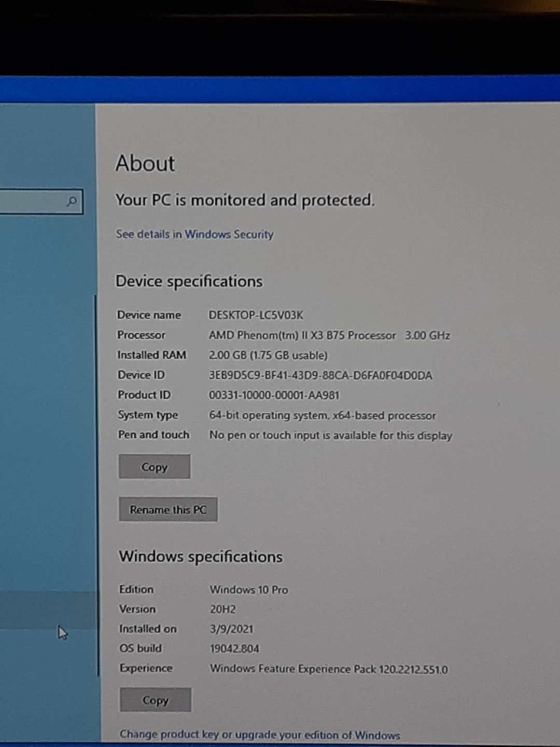Select Device ID value starting 3EB9D5C9
Viewport: 560px width, 747px height.
[x=320, y=376]
